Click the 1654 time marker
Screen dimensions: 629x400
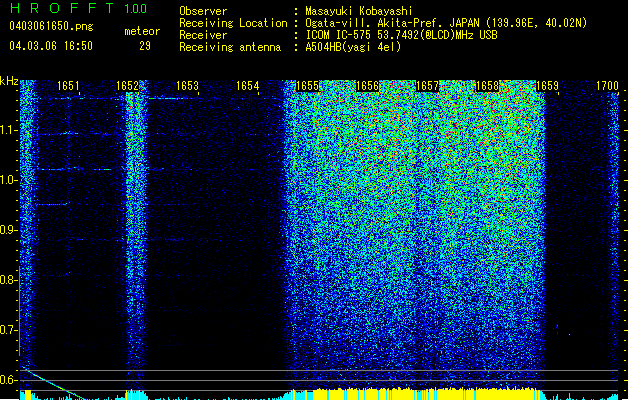248,86
